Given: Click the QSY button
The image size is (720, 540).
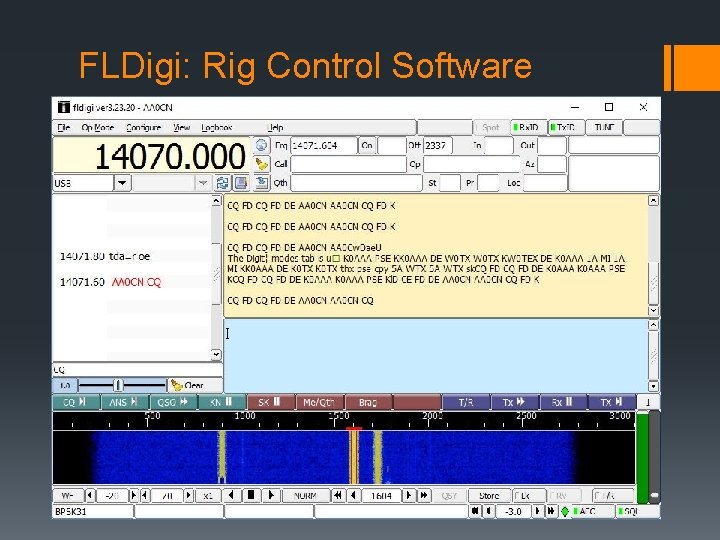Looking at the screenshot, I should click(x=448, y=495).
